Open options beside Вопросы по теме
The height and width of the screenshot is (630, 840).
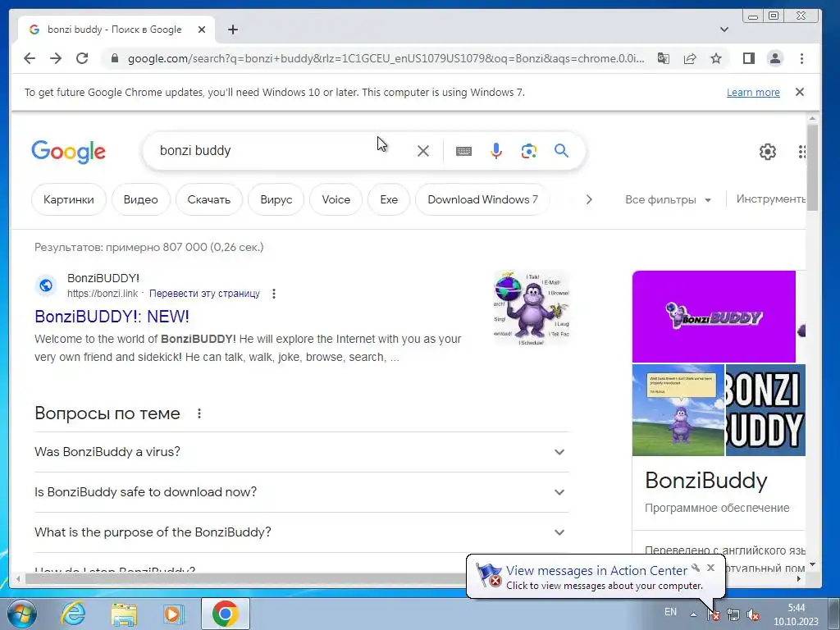pyautogui.click(x=199, y=413)
